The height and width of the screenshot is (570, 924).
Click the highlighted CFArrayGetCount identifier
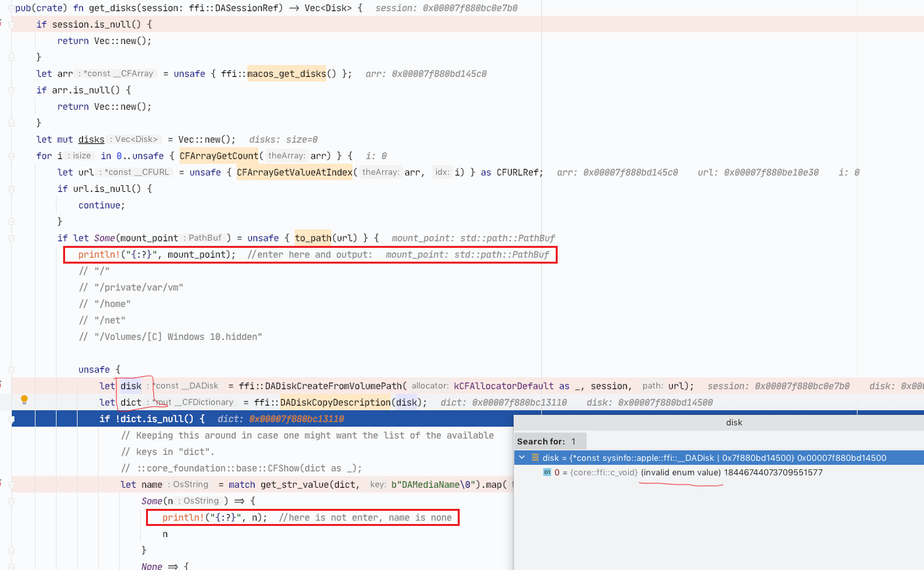click(x=218, y=155)
